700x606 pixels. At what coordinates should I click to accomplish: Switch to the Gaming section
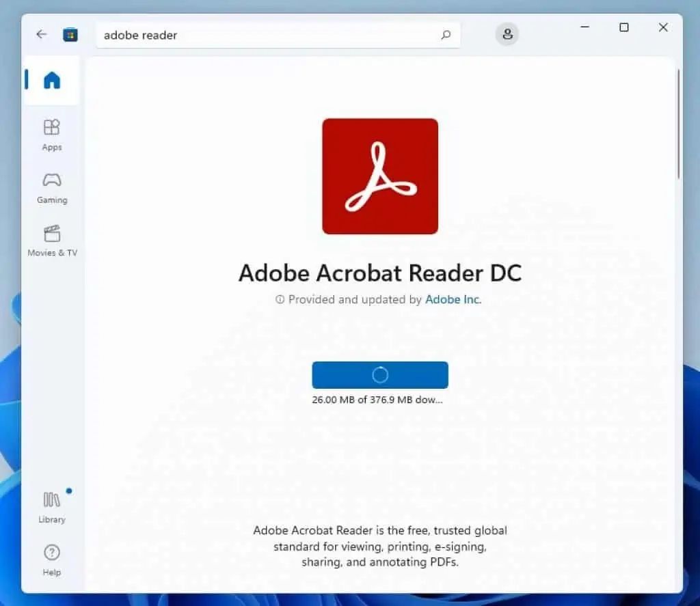click(52, 188)
